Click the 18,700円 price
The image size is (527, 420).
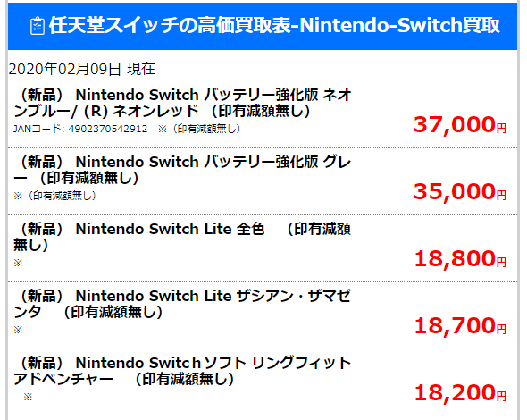(460, 325)
